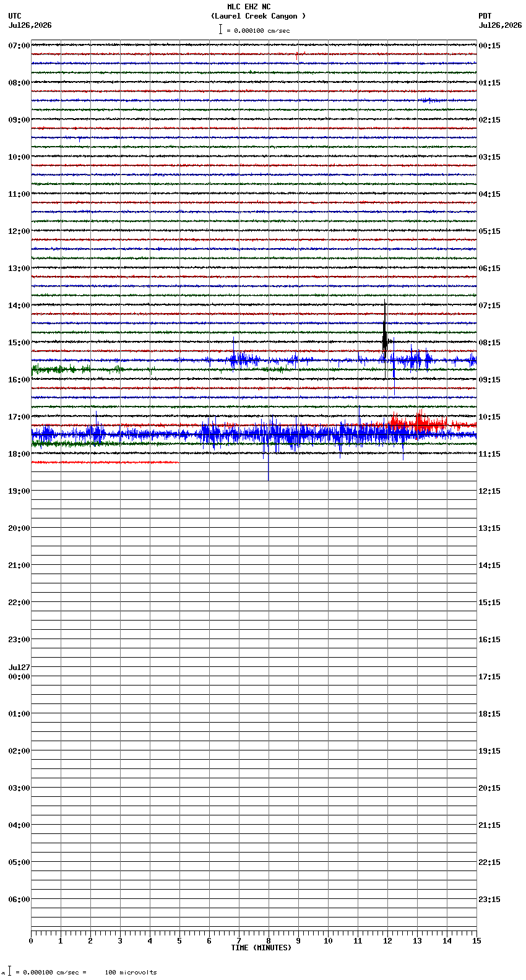Click the Jul26,2026 date under PDT
Image resolution: width=526 pixels, height=980 pixels.
pyautogui.click(x=500, y=25)
